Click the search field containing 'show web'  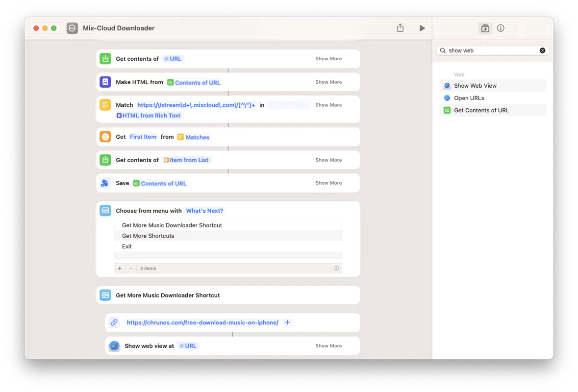coord(490,50)
